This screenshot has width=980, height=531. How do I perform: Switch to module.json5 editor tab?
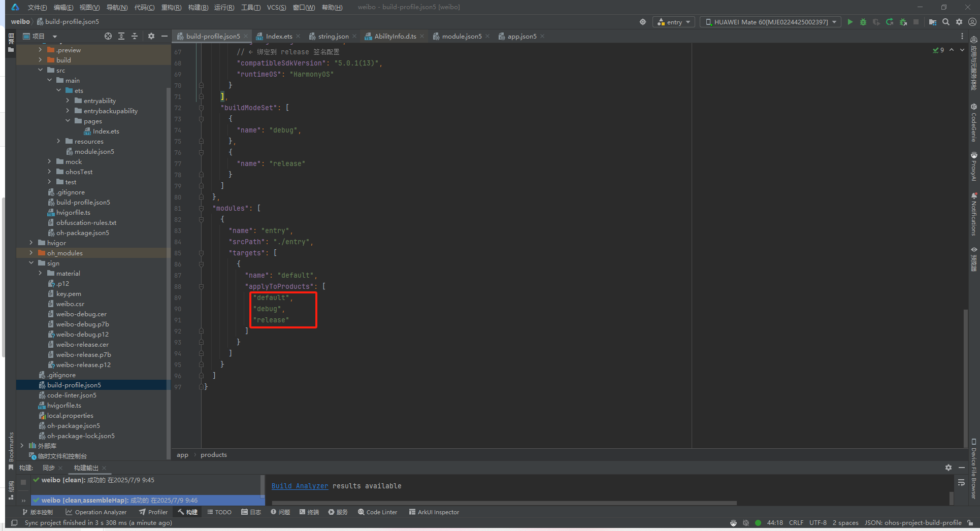coord(462,37)
